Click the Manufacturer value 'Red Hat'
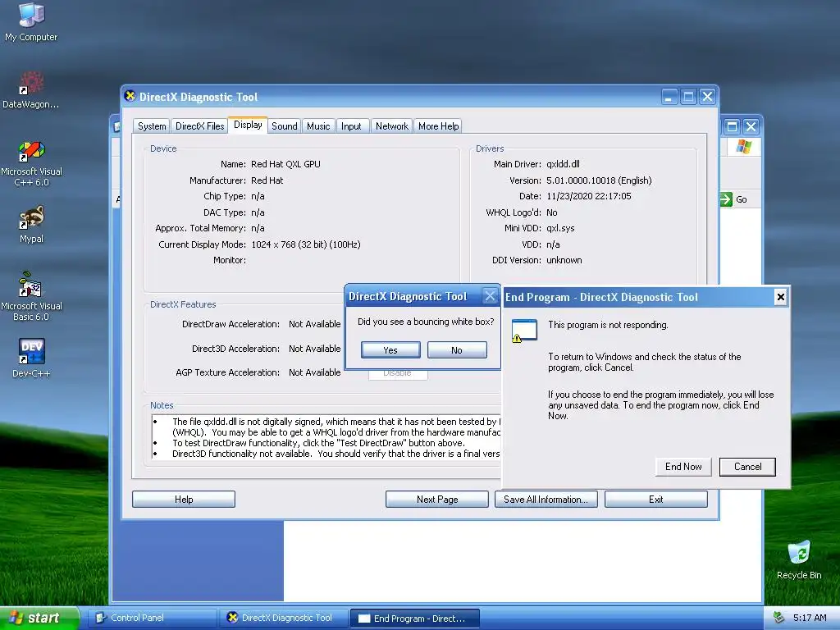Screen dimensions: 840x630 pos(267,180)
